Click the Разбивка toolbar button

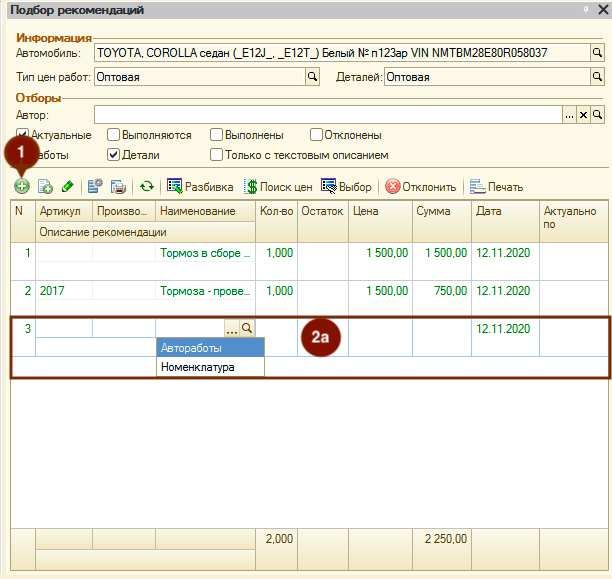200,187
